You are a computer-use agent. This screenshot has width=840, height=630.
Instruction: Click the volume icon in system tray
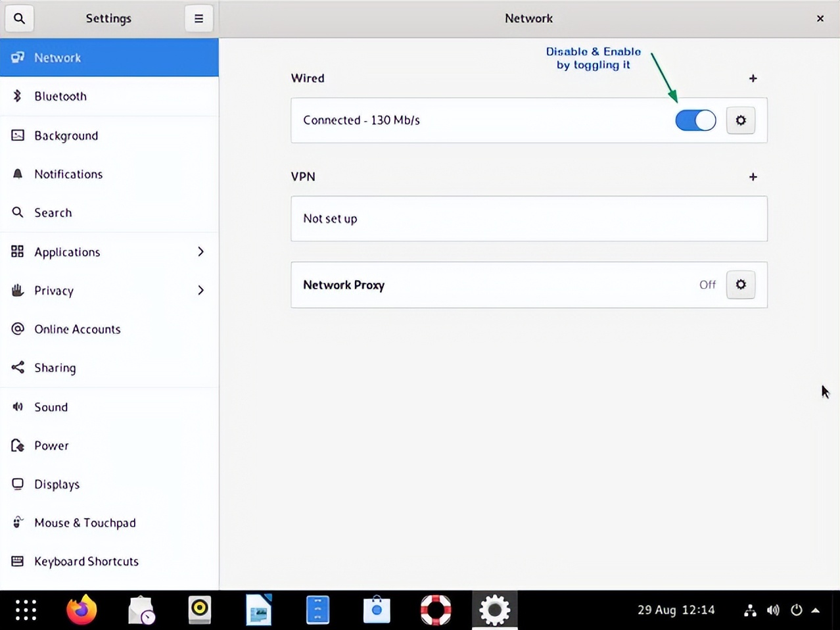[773, 610]
